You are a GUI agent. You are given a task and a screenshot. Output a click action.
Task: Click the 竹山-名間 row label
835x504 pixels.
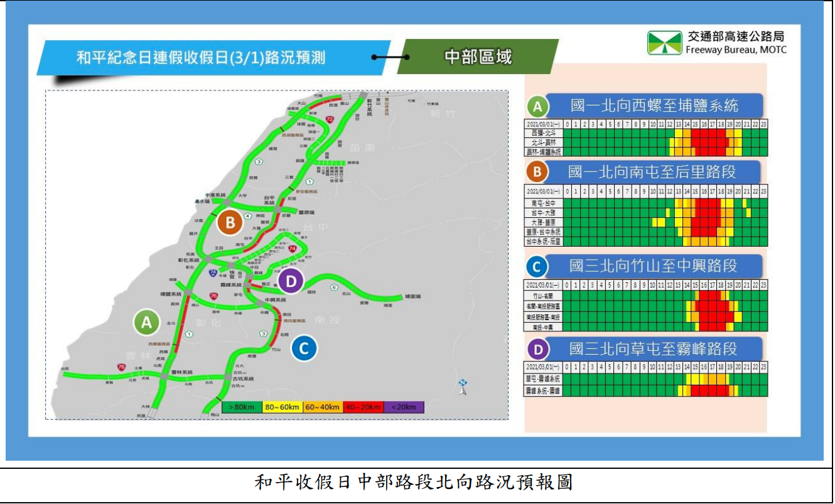(544, 294)
